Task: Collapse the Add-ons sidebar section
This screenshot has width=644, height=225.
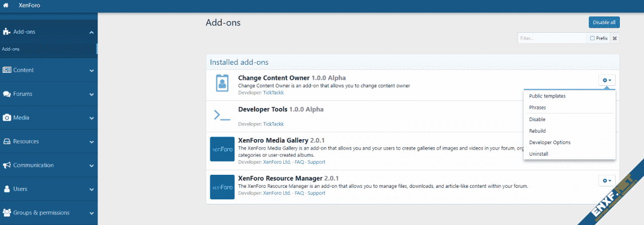Action: click(92, 33)
